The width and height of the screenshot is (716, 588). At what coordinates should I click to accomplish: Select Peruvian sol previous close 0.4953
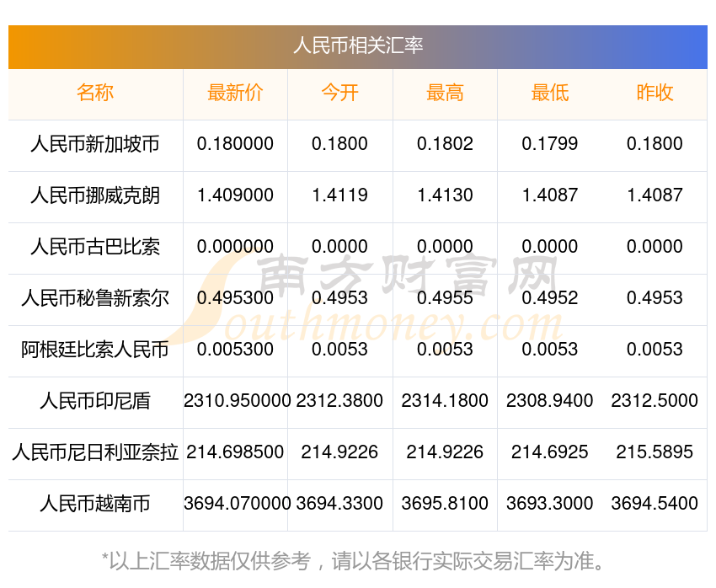[x=655, y=298]
